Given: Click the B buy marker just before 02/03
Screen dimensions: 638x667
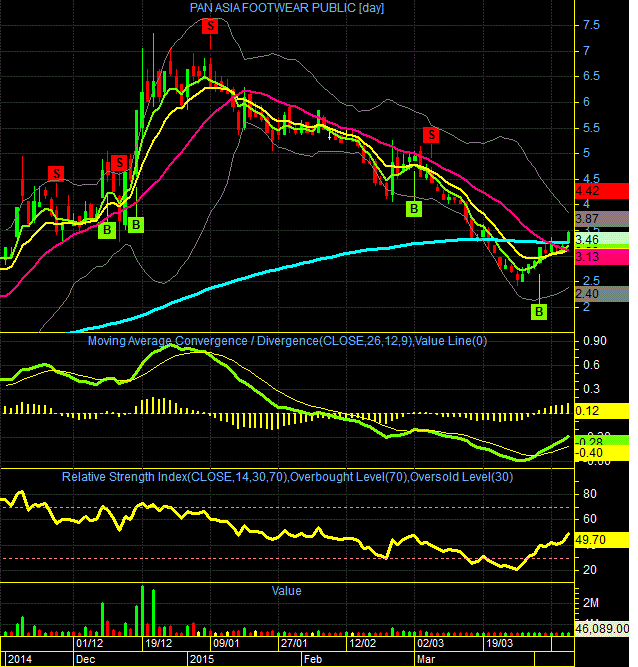Looking at the screenshot, I should (x=414, y=209).
